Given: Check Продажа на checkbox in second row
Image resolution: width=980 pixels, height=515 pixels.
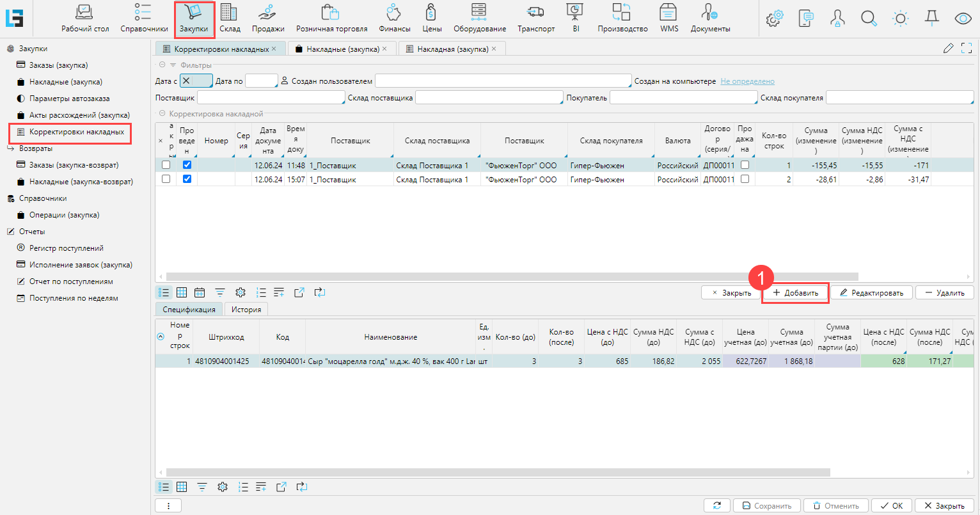Looking at the screenshot, I should [745, 179].
